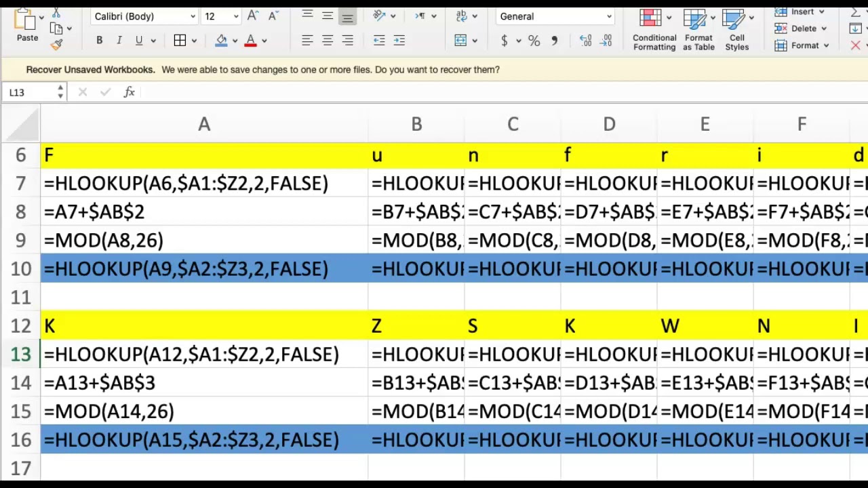
Task: Click the select-all corner triangle
Action: tap(20, 124)
